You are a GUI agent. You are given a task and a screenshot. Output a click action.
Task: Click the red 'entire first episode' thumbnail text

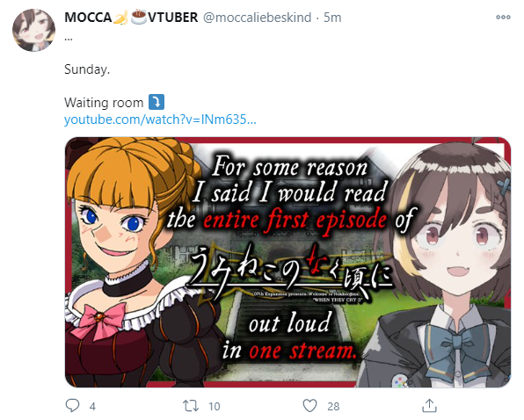(x=295, y=220)
